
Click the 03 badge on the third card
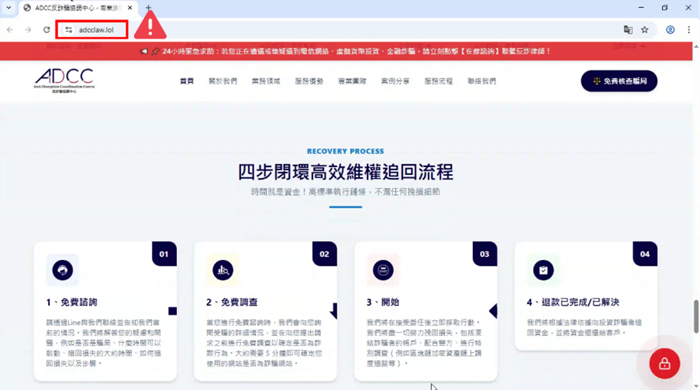point(485,254)
